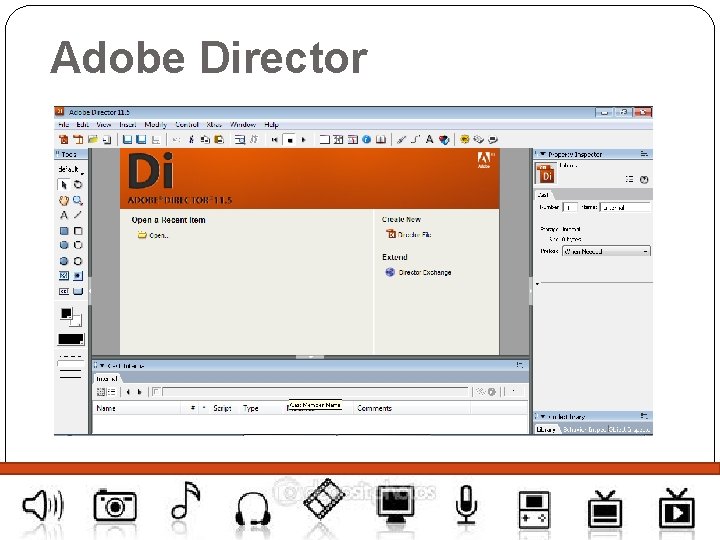Click the Save disk toolbar icon

[x=127, y=140]
